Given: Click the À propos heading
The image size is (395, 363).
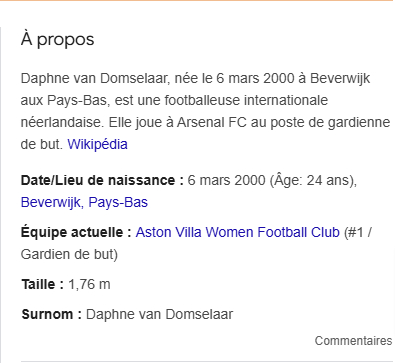Looking at the screenshot, I should tap(57, 40).
